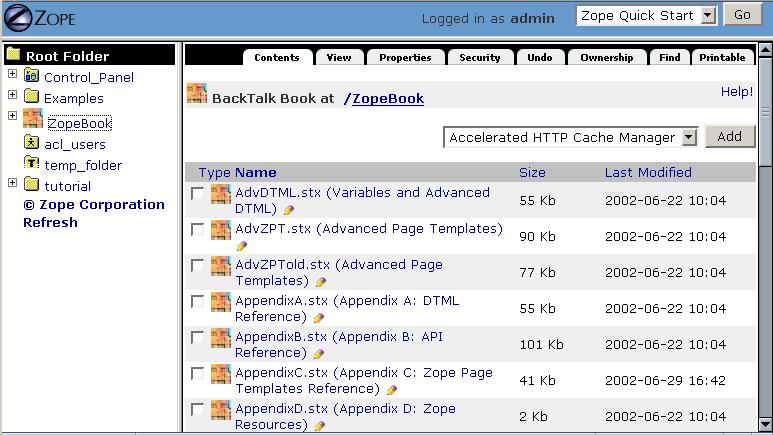This screenshot has width=773, height=435.
Task: Open the Properties tab
Action: (405, 57)
